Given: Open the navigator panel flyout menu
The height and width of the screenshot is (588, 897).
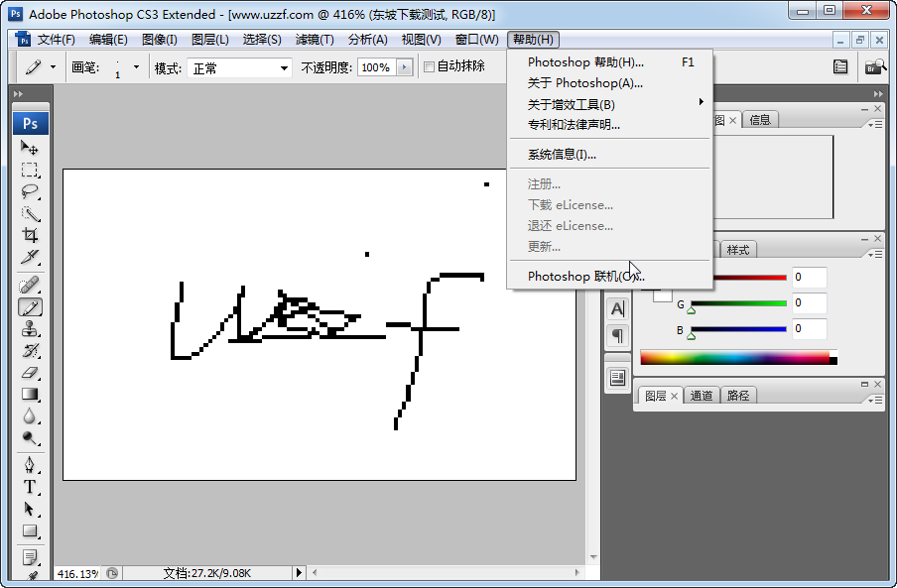Looking at the screenshot, I should pyautogui.click(x=875, y=124).
